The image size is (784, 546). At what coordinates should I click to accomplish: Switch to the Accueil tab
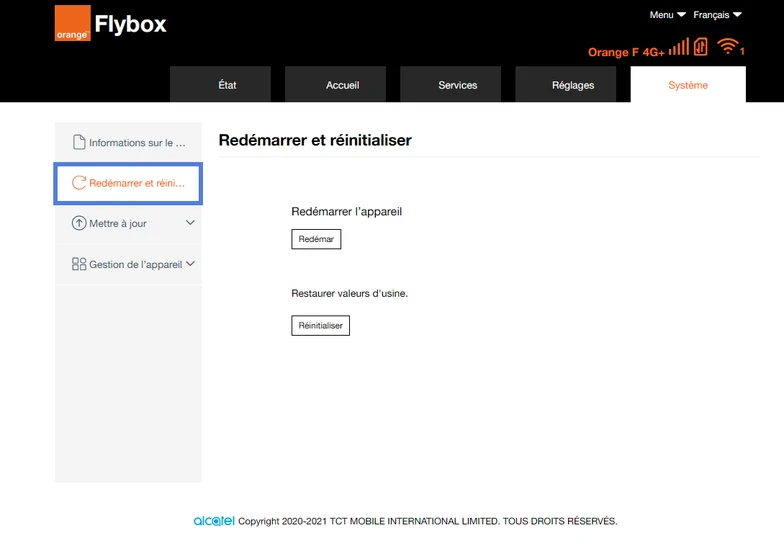click(x=336, y=84)
